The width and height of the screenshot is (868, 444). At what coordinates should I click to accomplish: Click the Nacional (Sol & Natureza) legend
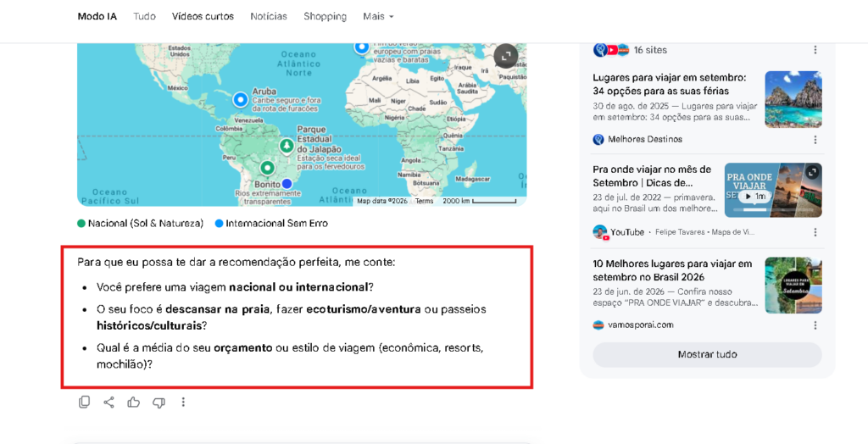(140, 224)
